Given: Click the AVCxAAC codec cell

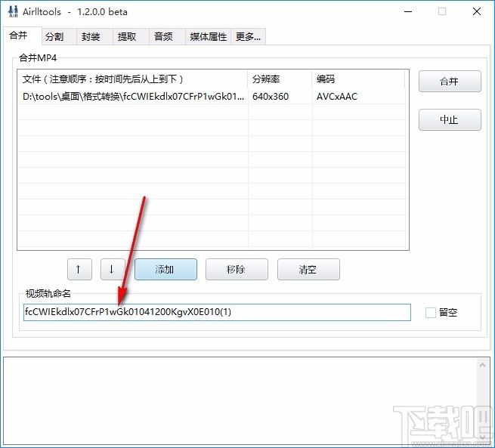Looking at the screenshot, I should coord(337,96).
